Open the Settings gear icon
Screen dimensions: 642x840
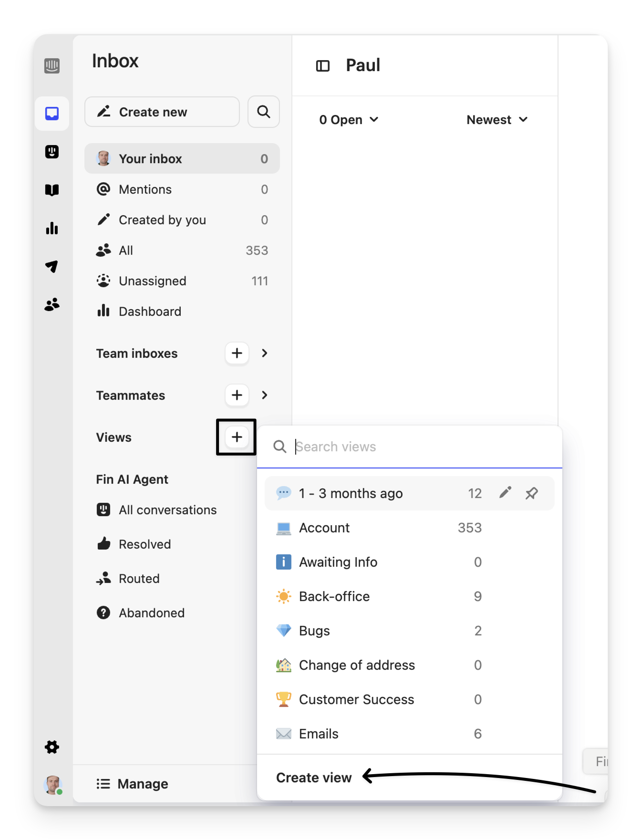tap(52, 747)
